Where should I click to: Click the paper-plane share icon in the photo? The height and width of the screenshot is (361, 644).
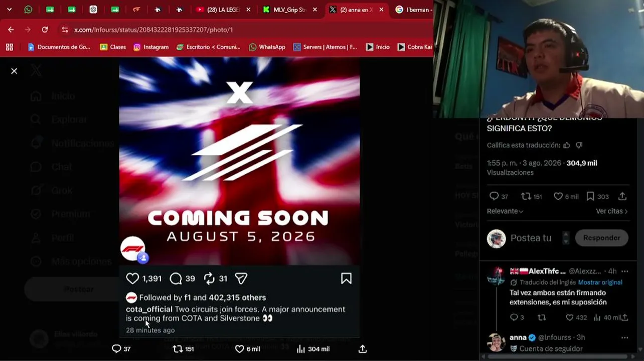(241, 278)
